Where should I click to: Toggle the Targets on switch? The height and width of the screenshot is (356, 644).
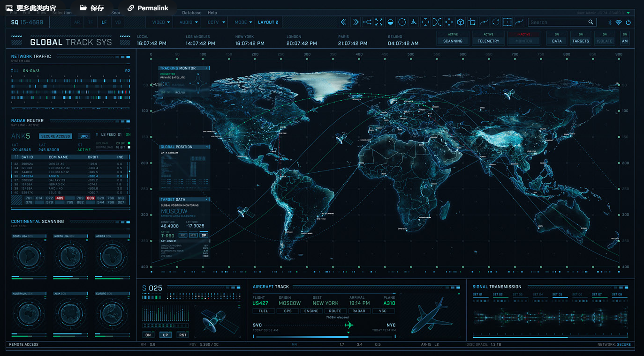click(580, 38)
